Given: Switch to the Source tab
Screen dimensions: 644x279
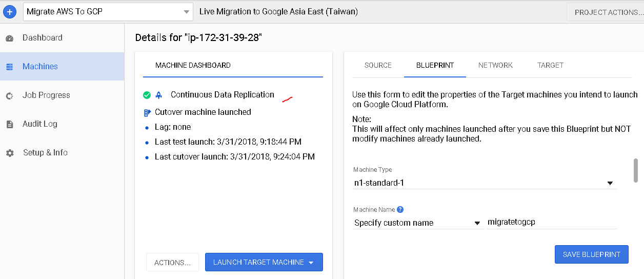Looking at the screenshot, I should 378,65.
